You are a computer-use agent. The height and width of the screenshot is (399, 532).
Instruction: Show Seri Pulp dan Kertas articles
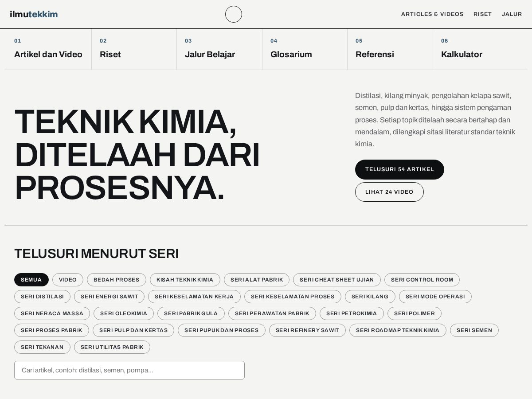click(x=133, y=330)
